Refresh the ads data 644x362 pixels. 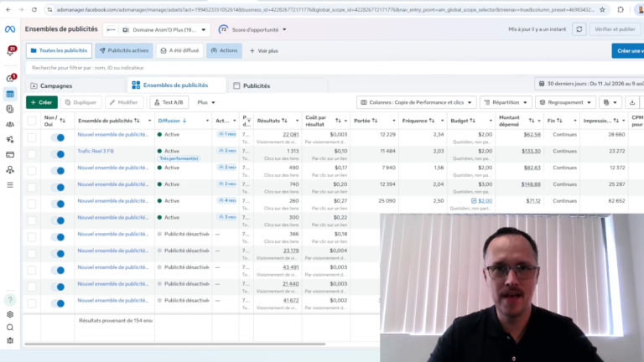[x=579, y=29]
